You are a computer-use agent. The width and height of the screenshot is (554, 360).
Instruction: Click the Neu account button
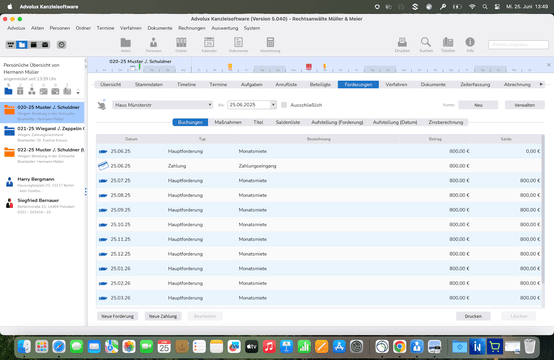point(478,105)
